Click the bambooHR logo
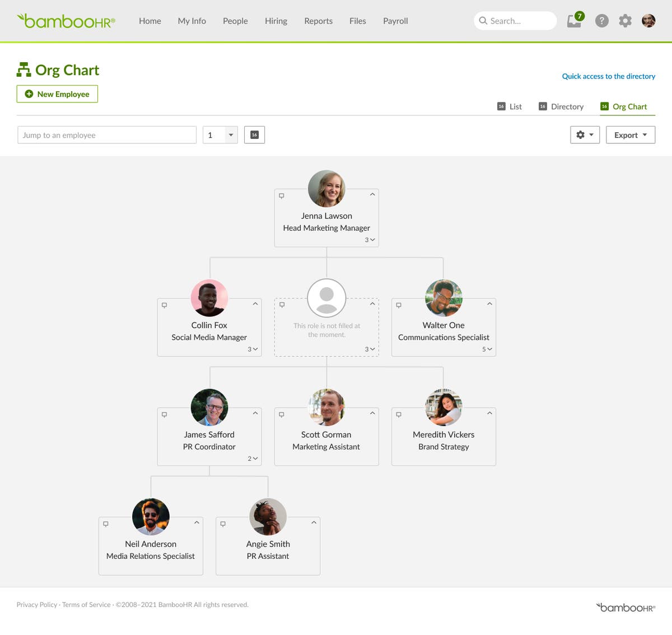 66,21
